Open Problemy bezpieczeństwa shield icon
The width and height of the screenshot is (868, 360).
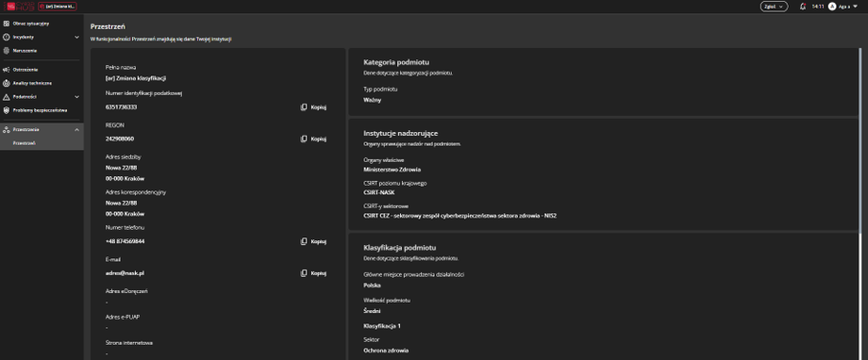(7, 110)
